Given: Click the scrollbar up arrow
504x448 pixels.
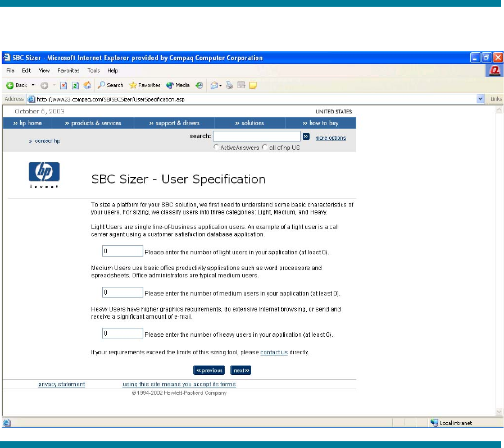Looking at the screenshot, I should (499, 110).
